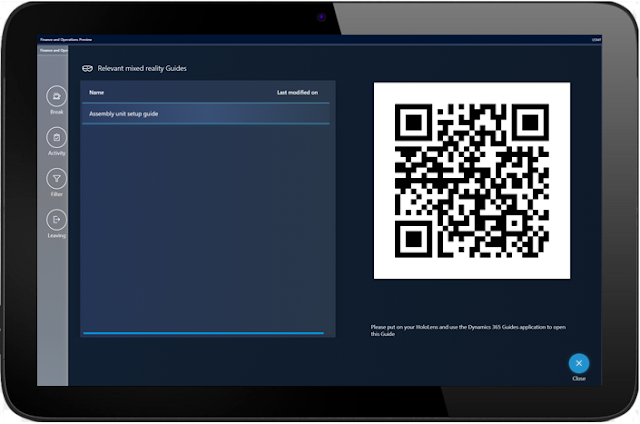Select the Filter funnel icon

pyautogui.click(x=56, y=179)
